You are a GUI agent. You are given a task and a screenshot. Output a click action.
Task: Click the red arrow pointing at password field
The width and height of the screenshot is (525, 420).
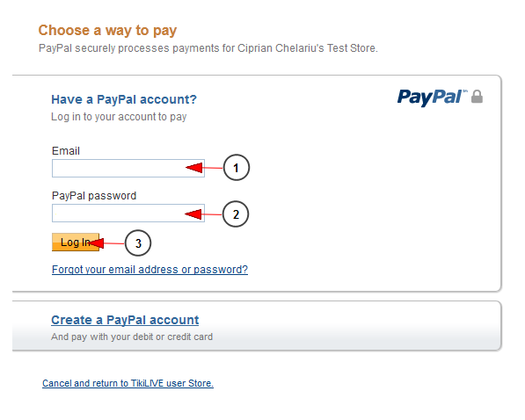tap(203, 214)
